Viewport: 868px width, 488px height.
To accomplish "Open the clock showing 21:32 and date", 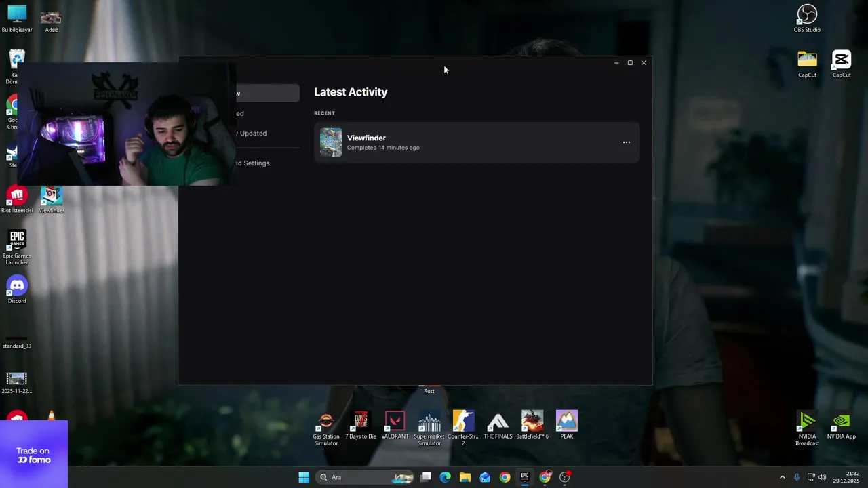I will (x=847, y=477).
